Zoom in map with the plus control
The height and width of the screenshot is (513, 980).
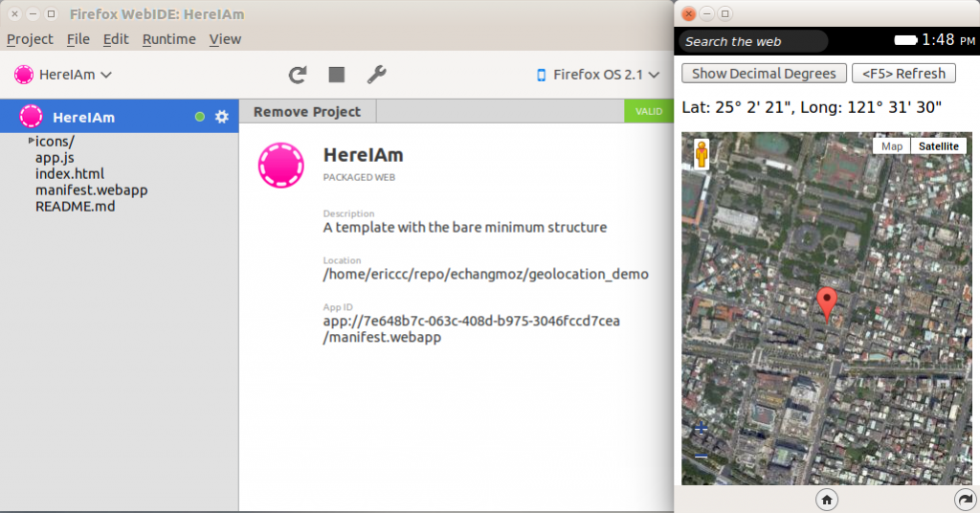pos(702,429)
